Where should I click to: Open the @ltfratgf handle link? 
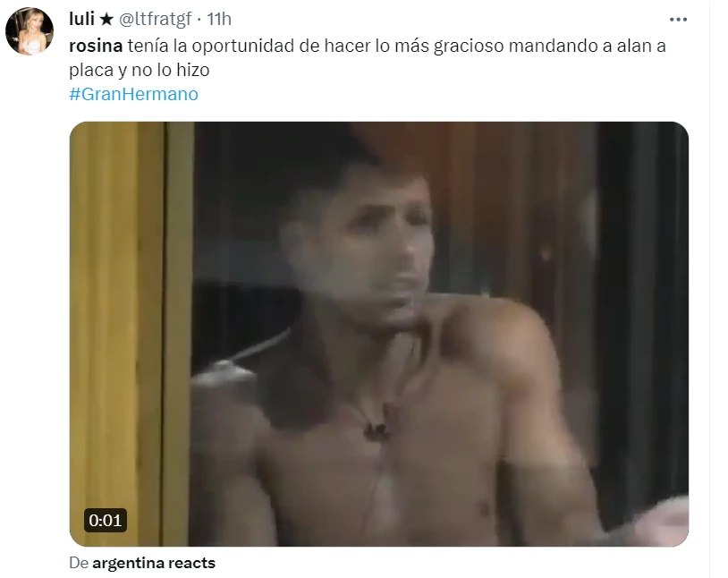(155, 19)
